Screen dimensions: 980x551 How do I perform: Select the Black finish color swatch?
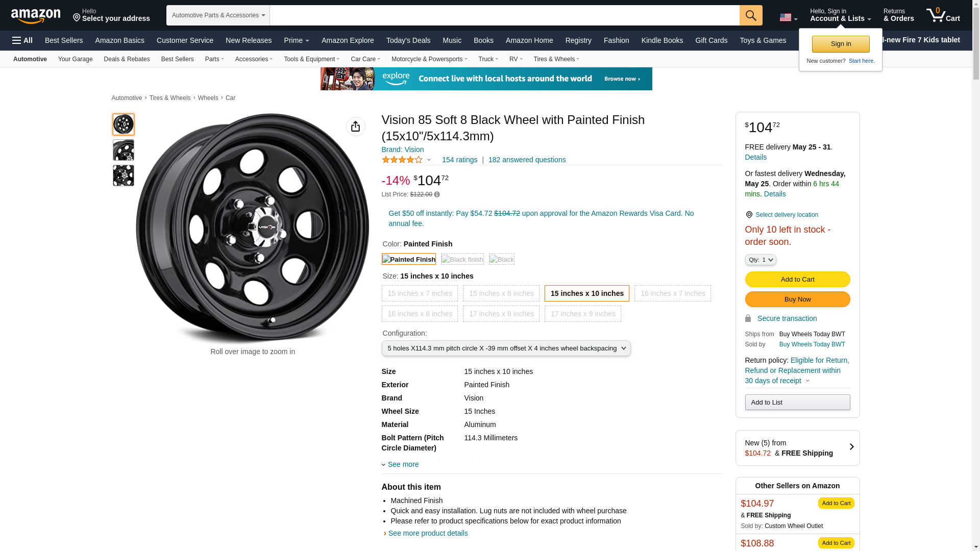pos(462,259)
